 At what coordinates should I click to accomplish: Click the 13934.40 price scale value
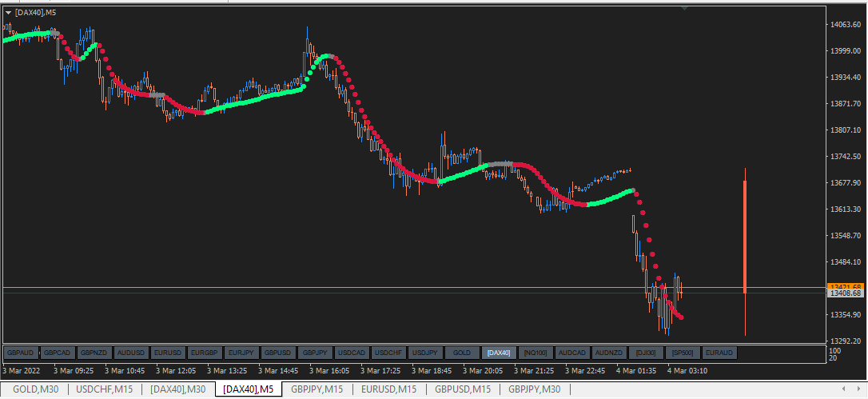coord(847,77)
